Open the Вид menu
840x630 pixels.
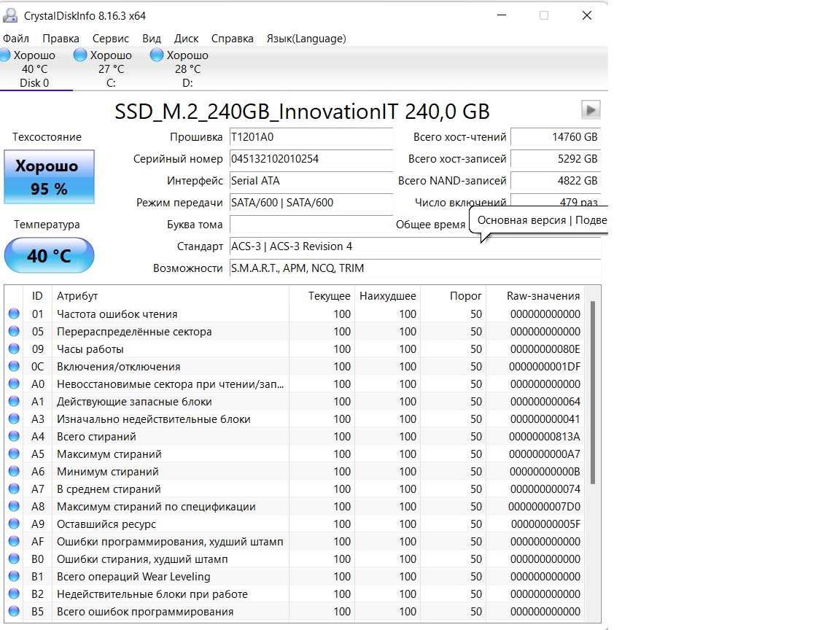(x=152, y=39)
